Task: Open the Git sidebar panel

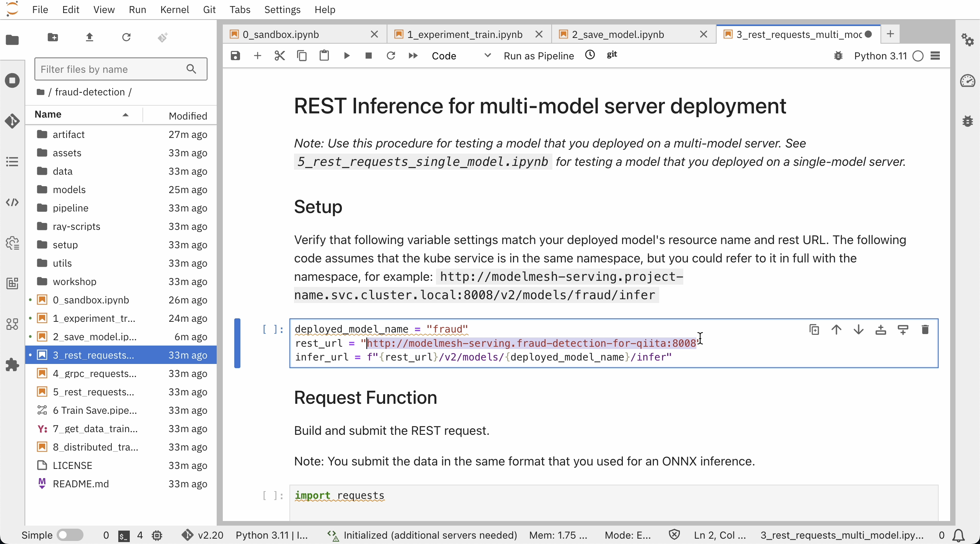Action: click(x=12, y=121)
